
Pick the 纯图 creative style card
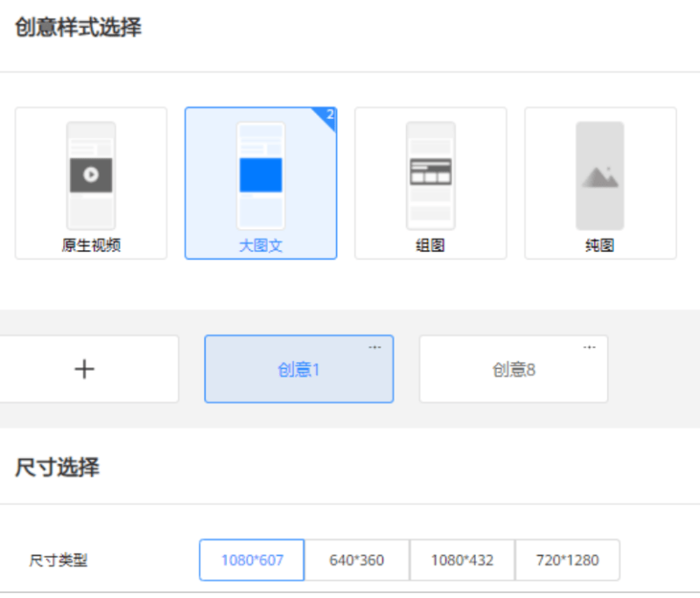tap(599, 182)
